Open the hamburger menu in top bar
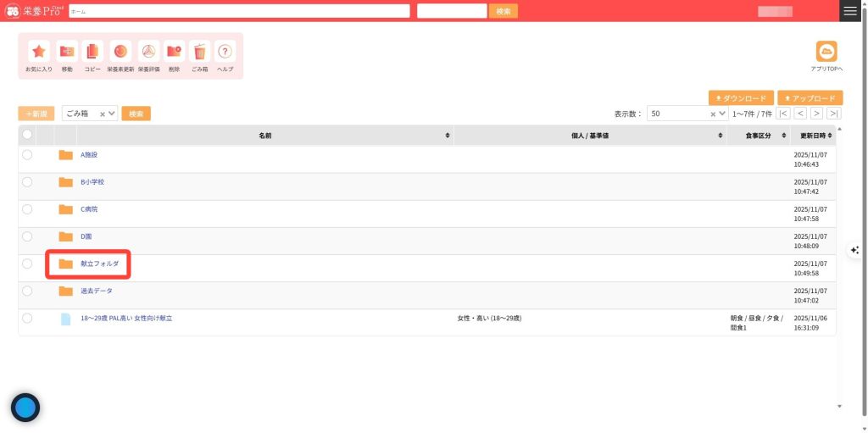This screenshot has width=868, height=433. (x=849, y=11)
